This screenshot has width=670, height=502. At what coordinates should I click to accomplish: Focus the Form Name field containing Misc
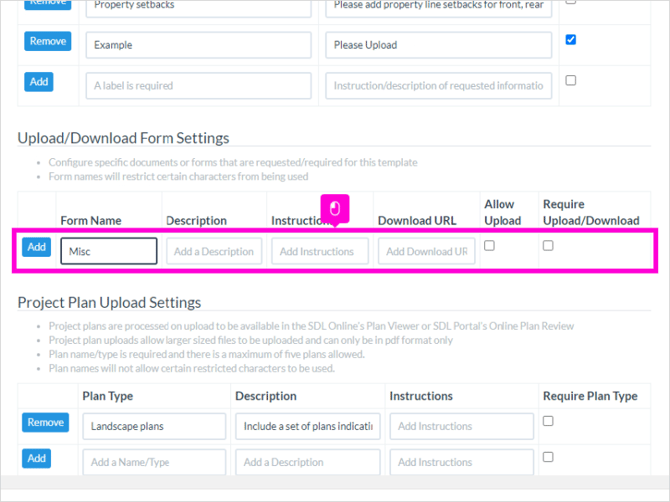(x=109, y=251)
